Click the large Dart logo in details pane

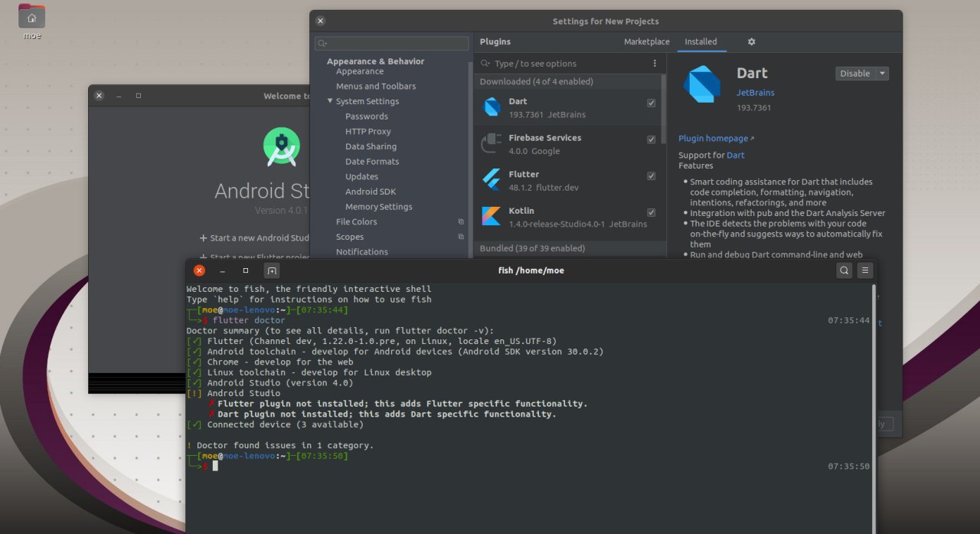click(x=702, y=84)
